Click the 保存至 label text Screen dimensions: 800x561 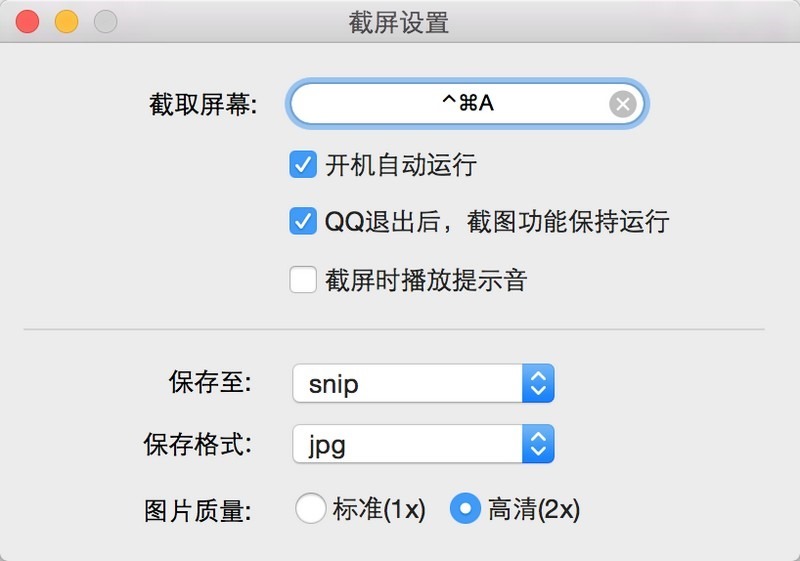coord(211,384)
